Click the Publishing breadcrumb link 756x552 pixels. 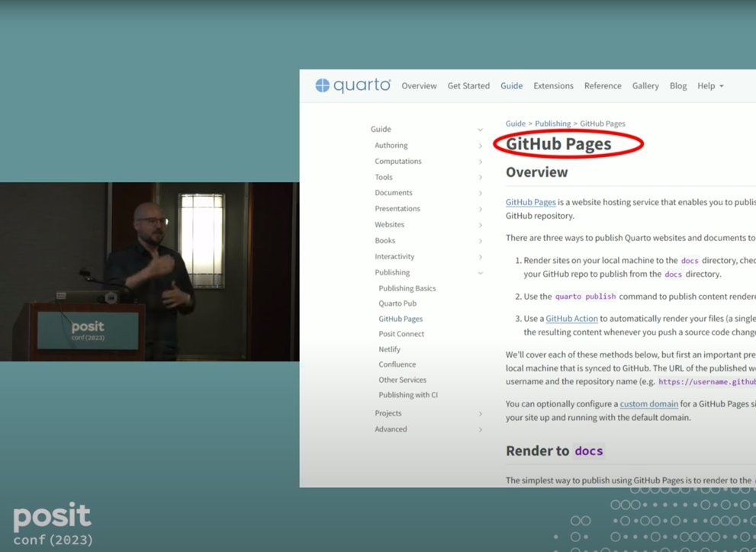[x=552, y=123]
